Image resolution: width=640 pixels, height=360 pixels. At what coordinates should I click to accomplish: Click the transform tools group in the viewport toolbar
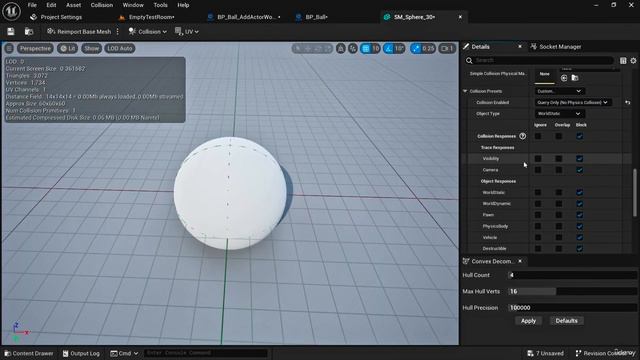pyautogui.click(x=312, y=49)
